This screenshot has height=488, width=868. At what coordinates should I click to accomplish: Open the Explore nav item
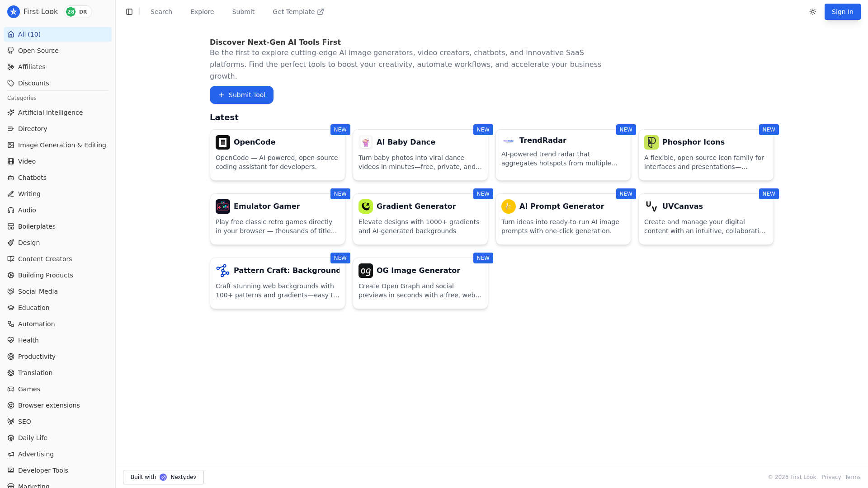tap(202, 12)
